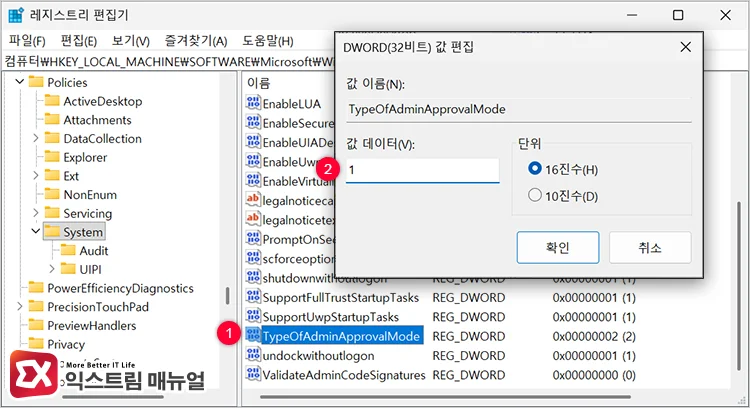Click the ValidateAdminCodeSignatures value icon

click(x=253, y=374)
